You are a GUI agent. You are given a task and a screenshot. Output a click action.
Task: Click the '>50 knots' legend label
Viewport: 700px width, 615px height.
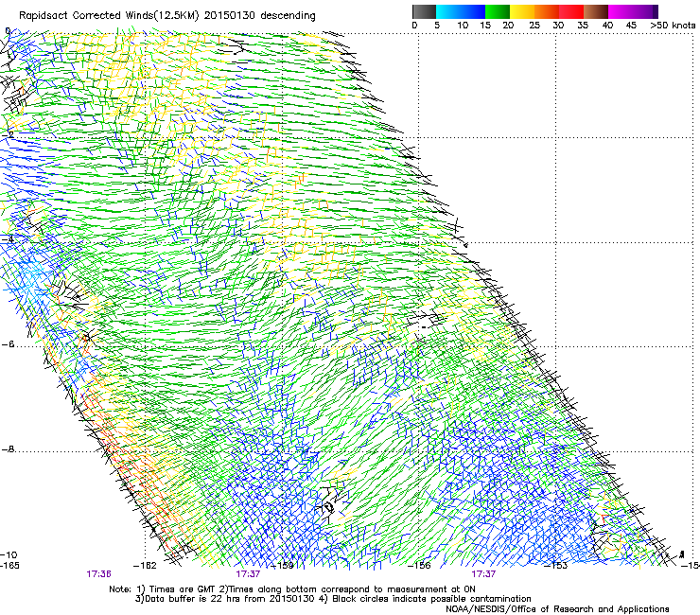click(673, 25)
